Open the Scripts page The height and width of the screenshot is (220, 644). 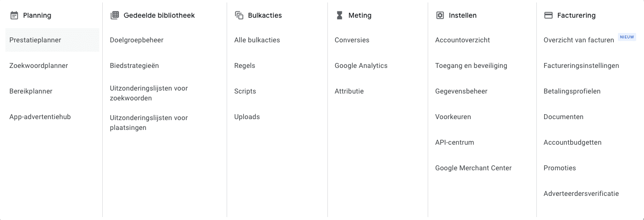coord(245,91)
